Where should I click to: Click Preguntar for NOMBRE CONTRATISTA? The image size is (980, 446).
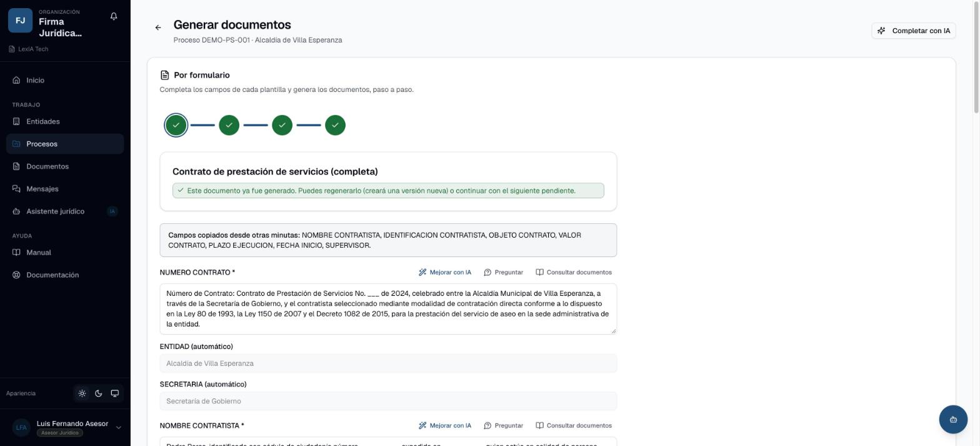pyautogui.click(x=504, y=426)
